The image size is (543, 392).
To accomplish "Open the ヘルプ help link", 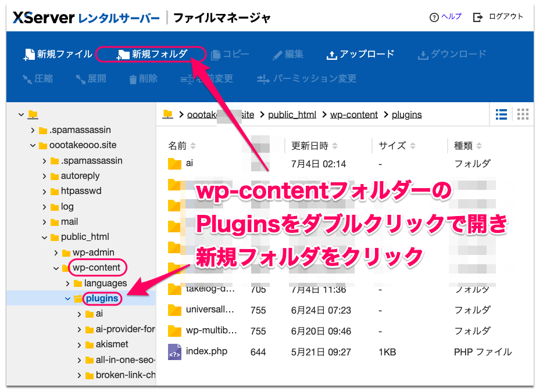I will 445,17.
